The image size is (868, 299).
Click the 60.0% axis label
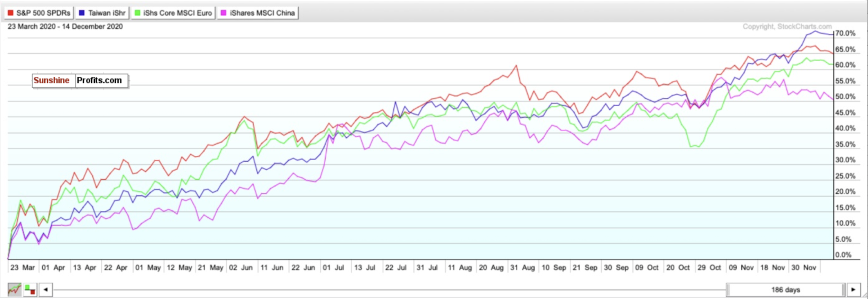click(x=845, y=65)
